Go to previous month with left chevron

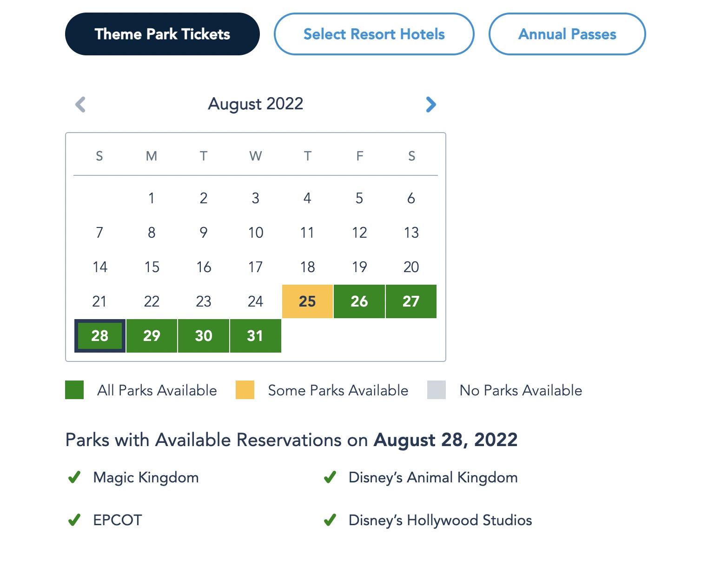point(80,105)
